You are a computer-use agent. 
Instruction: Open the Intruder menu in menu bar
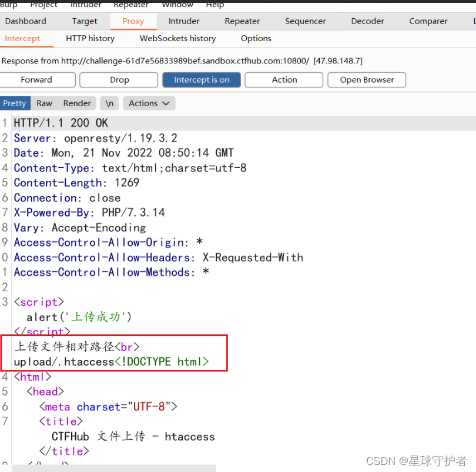coord(86,5)
